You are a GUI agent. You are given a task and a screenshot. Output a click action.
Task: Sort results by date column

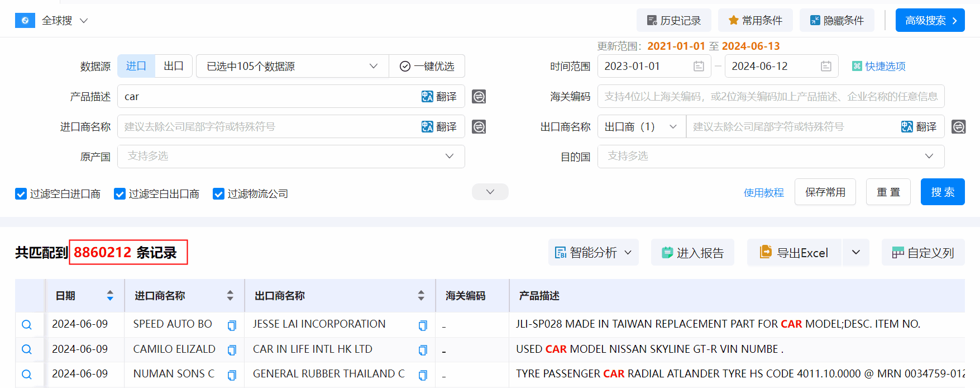click(110, 296)
